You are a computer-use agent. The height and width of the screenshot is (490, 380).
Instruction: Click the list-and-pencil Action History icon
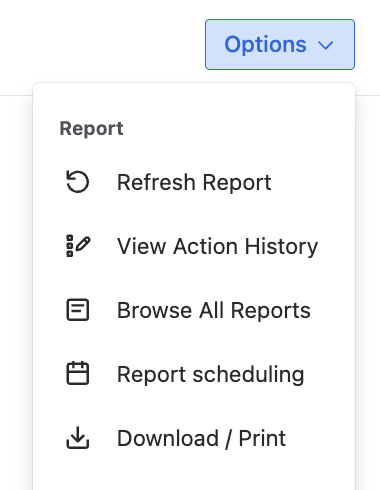pyautogui.click(x=78, y=246)
